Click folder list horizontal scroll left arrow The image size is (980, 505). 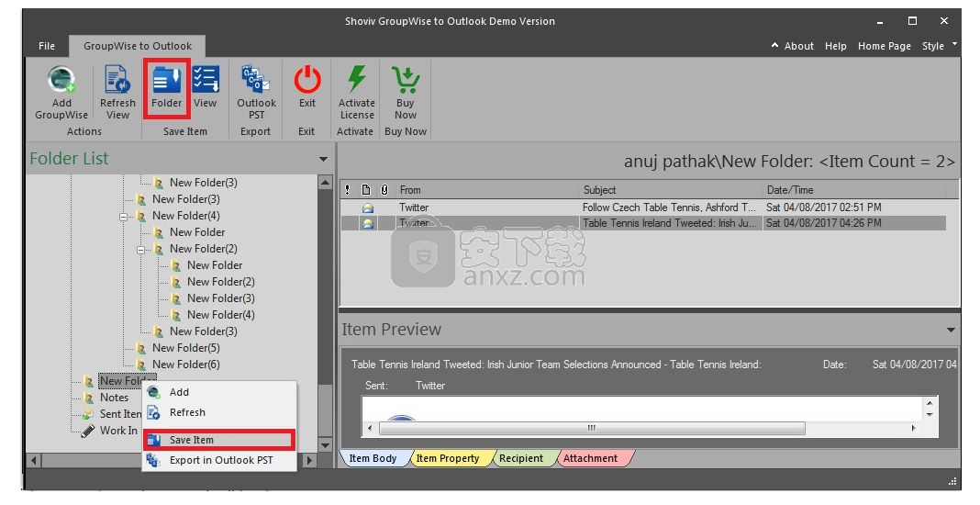pyautogui.click(x=34, y=461)
